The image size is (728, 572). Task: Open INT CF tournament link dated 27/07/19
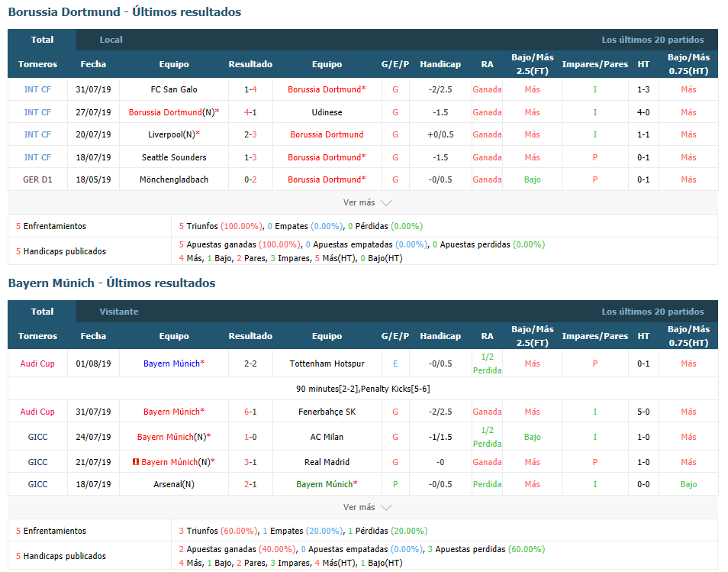click(37, 112)
